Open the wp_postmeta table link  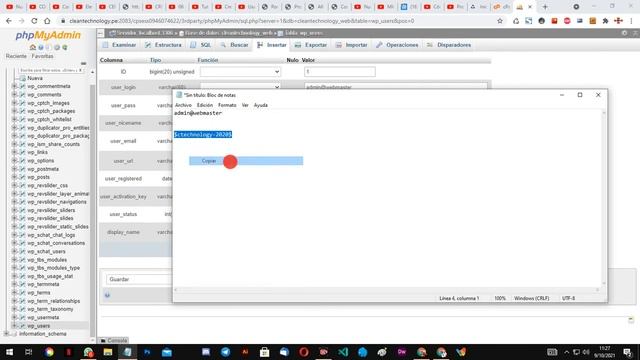pyautogui.click(x=43, y=169)
